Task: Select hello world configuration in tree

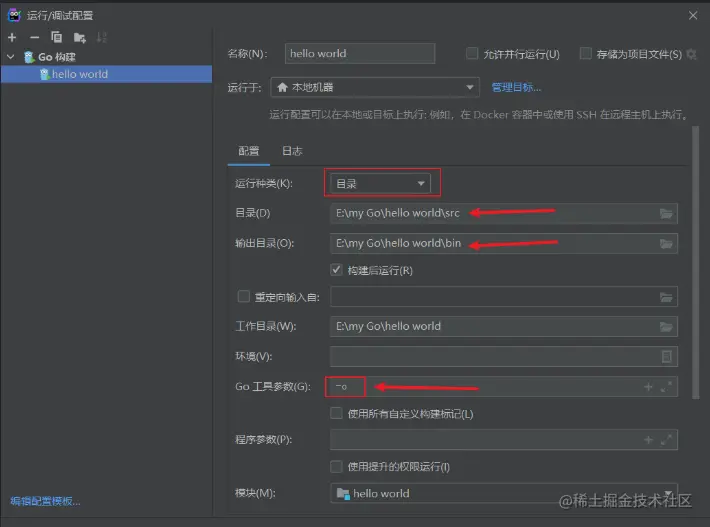Action: click(x=106, y=74)
